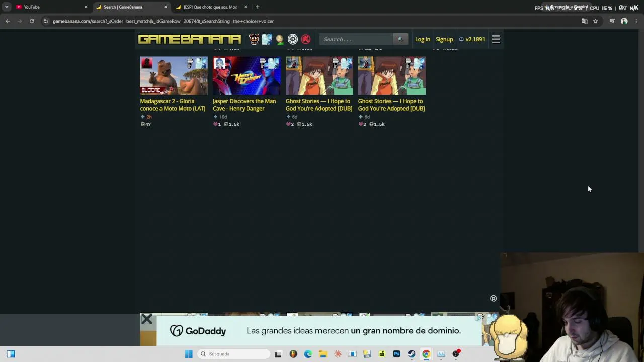The height and width of the screenshot is (362, 644).
Task: Open a new browser tab
Action: pyautogui.click(x=258, y=7)
